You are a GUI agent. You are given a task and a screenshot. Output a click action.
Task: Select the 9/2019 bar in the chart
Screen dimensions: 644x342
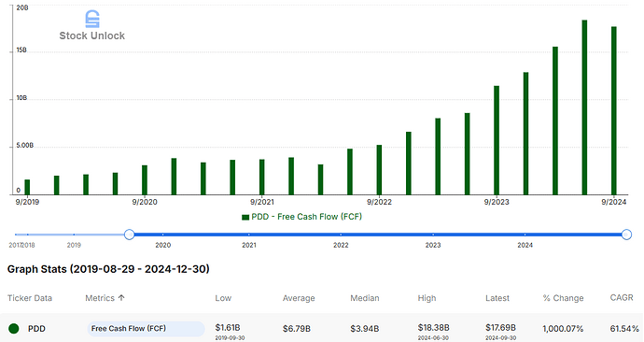click(27, 187)
